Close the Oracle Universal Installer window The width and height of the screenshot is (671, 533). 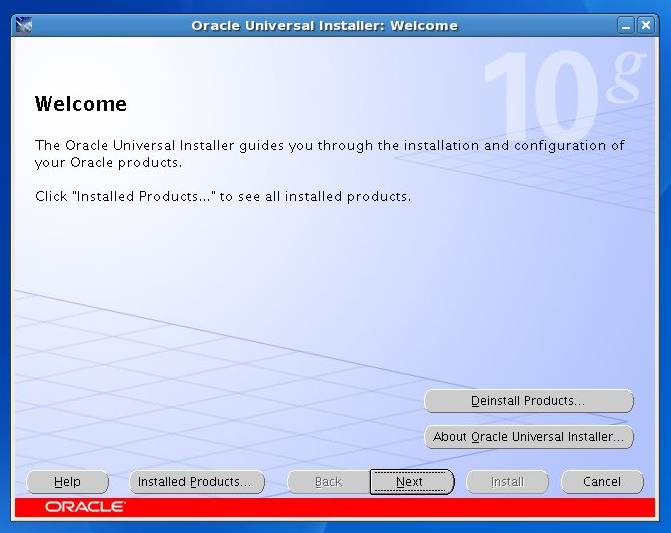pyautogui.click(x=646, y=26)
